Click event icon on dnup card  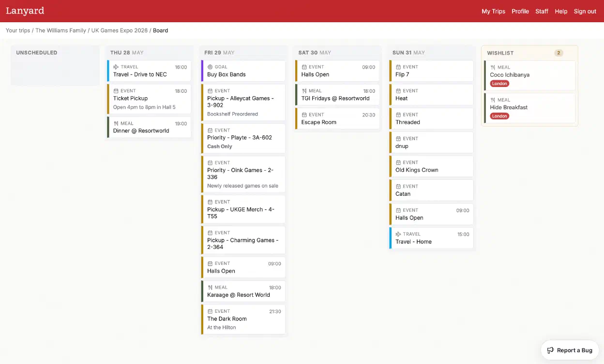(x=398, y=139)
